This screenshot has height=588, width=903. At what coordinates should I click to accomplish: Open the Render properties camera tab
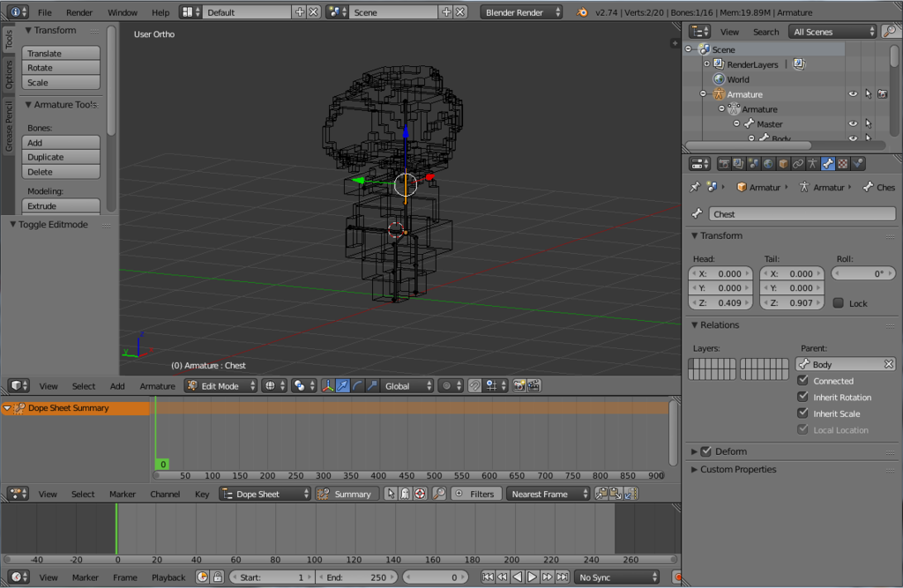[723, 164]
